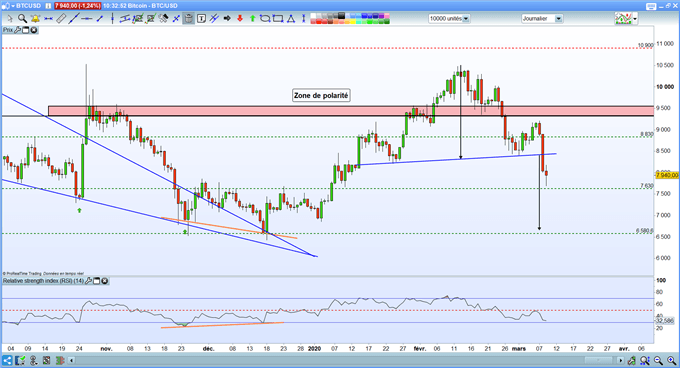The width and height of the screenshot is (680, 368).
Task: Select the trash can delete tool
Action: [189, 18]
